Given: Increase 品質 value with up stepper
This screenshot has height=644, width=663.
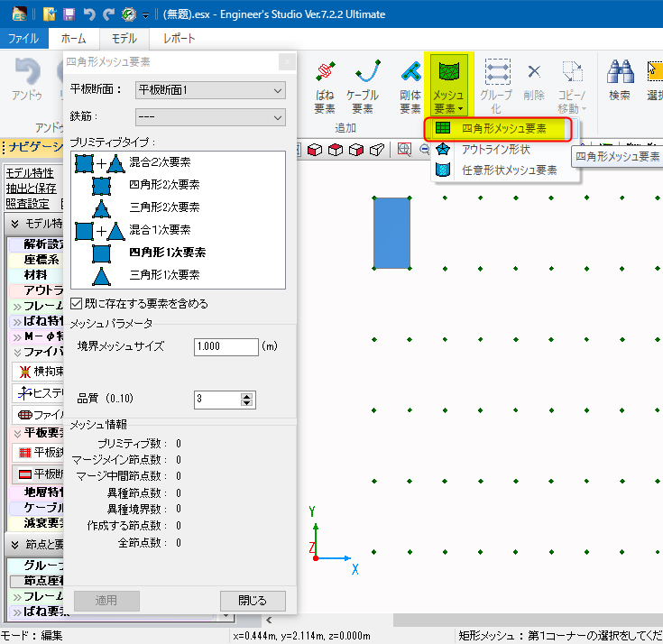Looking at the screenshot, I should pyautogui.click(x=246, y=396).
